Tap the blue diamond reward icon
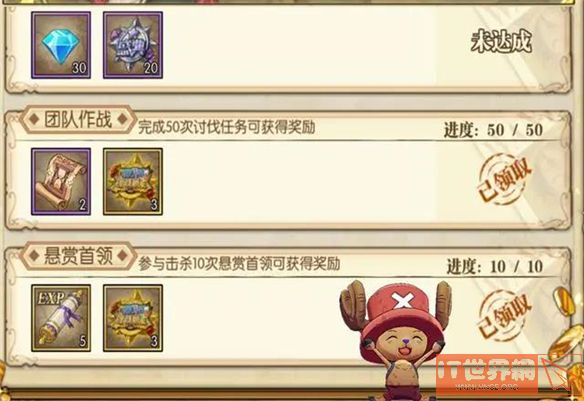584x401 pixels. [61, 45]
